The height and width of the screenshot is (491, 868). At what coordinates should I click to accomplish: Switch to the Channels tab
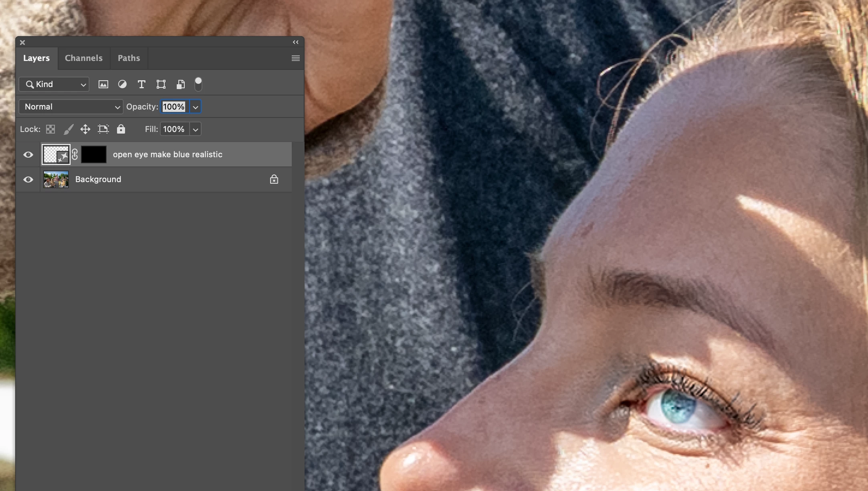(84, 58)
